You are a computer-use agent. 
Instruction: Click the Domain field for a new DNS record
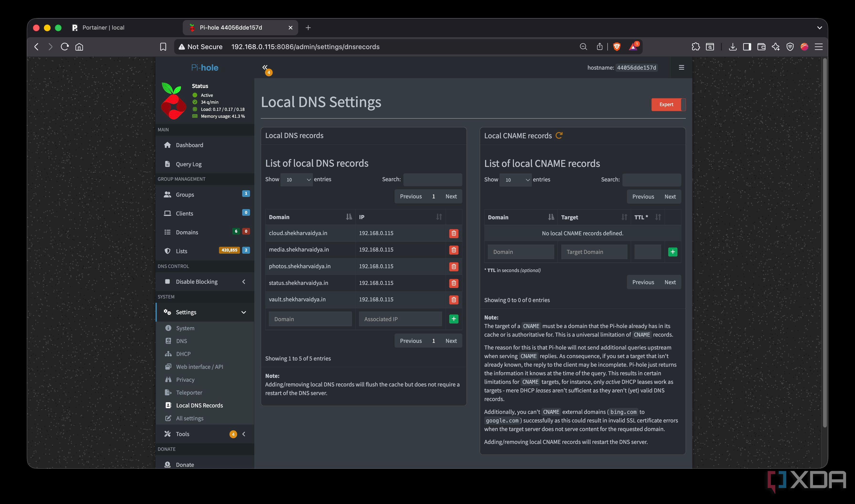point(310,319)
